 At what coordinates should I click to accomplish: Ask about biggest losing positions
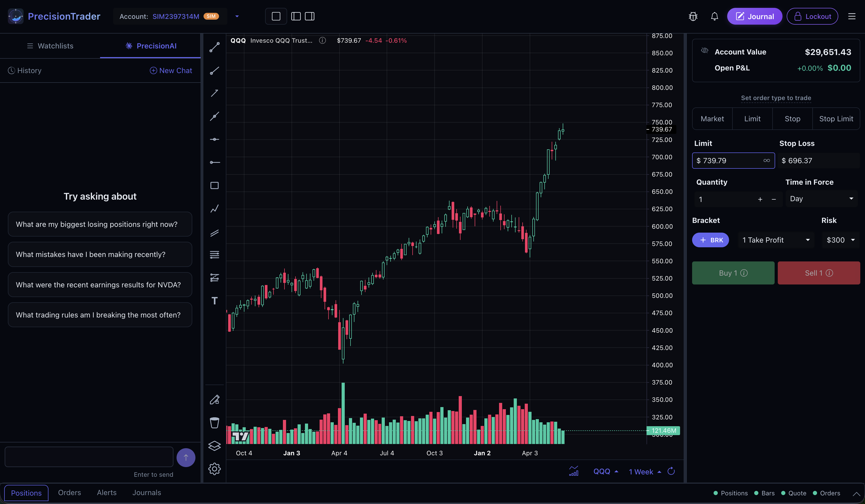[x=100, y=224]
